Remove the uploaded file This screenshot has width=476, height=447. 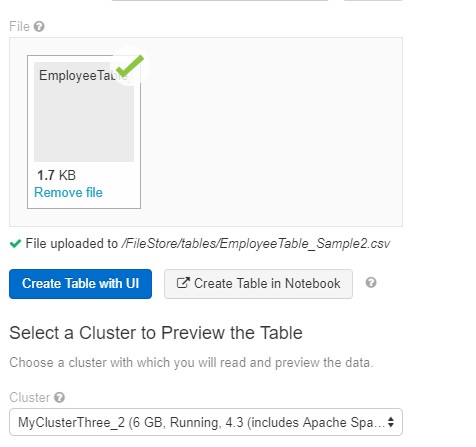point(68,192)
